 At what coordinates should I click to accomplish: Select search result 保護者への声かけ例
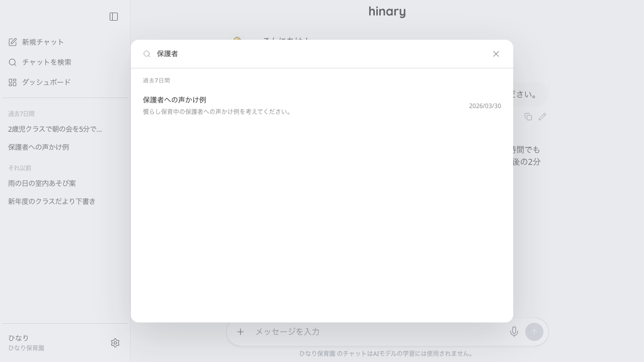coord(322,106)
